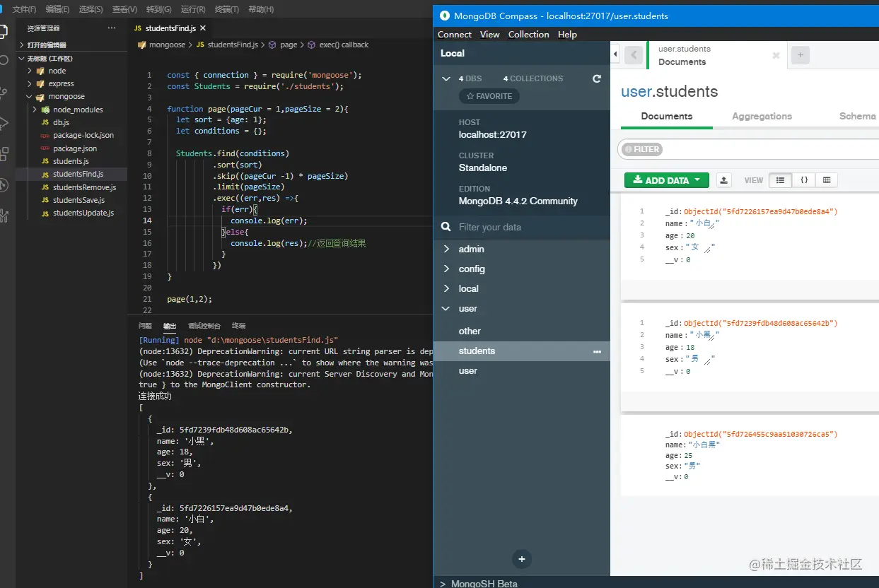Expand the admin database
Image resolution: width=879 pixels, height=588 pixels.
[446, 249]
